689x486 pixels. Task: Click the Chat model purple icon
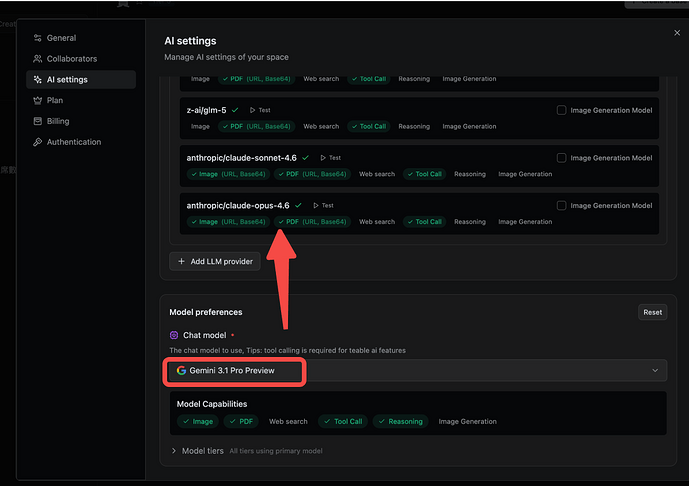174,335
